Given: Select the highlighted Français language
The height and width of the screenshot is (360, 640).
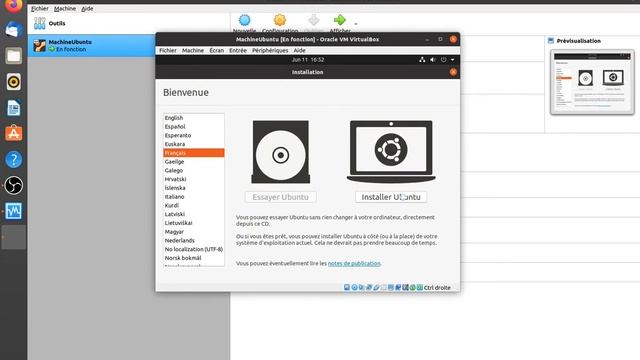Looking at the screenshot, I should coord(193,153).
